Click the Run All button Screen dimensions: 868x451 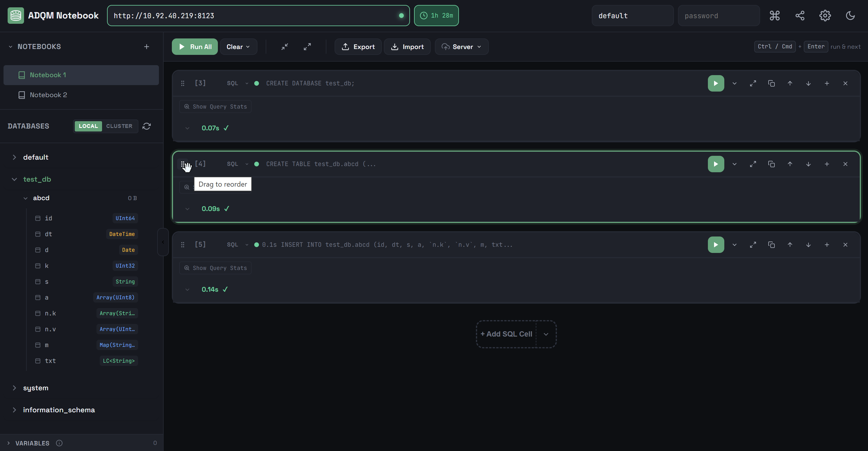coord(195,47)
